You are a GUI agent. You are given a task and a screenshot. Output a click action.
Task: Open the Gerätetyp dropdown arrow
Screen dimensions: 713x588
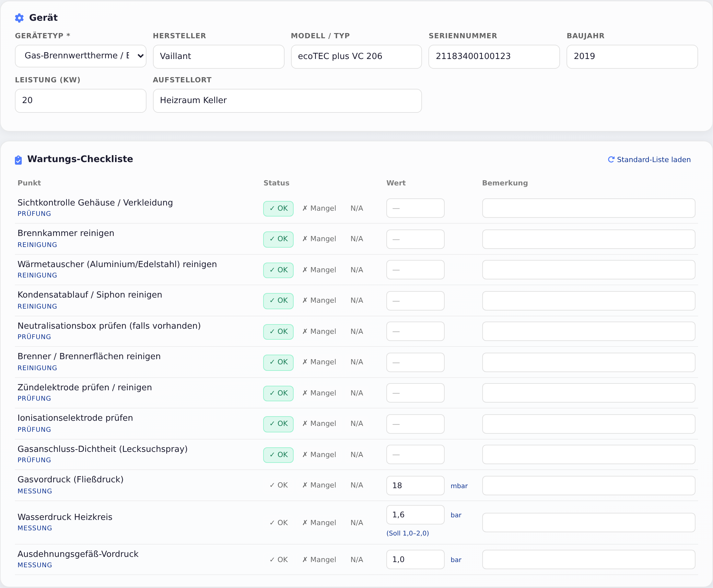(x=141, y=56)
